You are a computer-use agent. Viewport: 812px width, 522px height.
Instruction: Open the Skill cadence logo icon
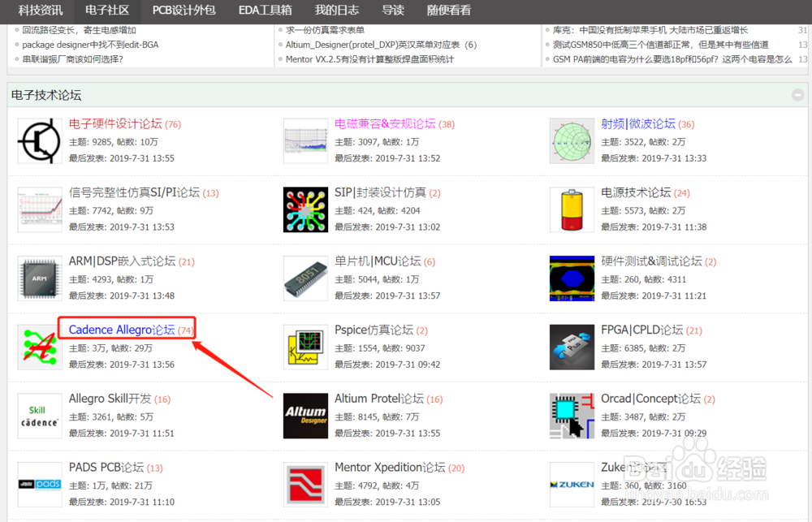click(x=39, y=416)
